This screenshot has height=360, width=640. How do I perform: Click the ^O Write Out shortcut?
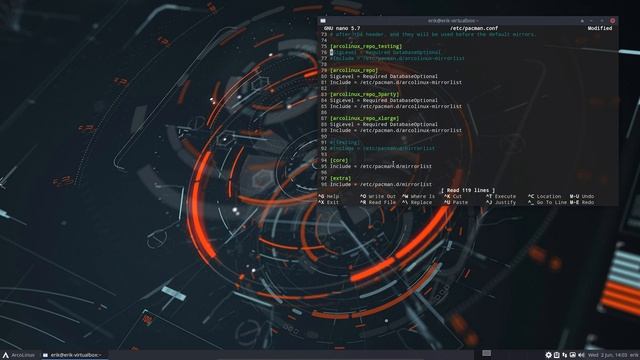[x=378, y=196]
